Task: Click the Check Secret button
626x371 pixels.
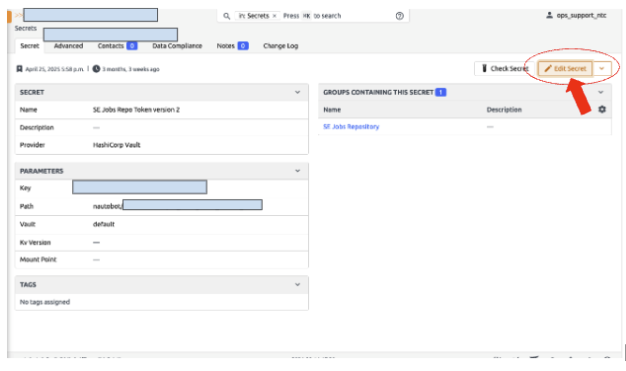Action: tap(505, 69)
